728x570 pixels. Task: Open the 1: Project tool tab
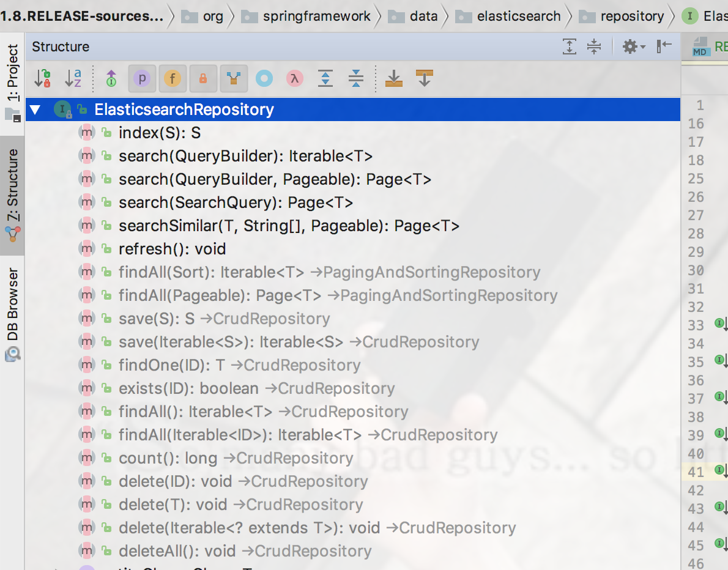(x=12, y=84)
